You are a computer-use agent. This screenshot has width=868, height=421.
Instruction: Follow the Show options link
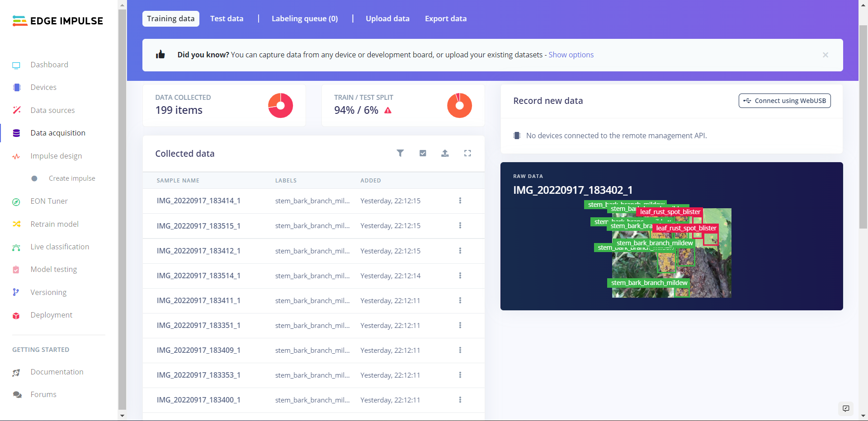[x=571, y=55]
